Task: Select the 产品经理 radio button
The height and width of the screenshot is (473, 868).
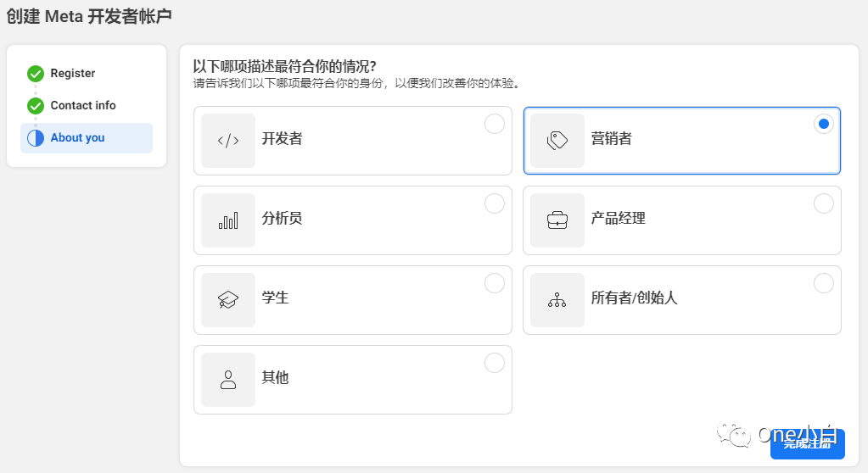Action: [x=824, y=203]
